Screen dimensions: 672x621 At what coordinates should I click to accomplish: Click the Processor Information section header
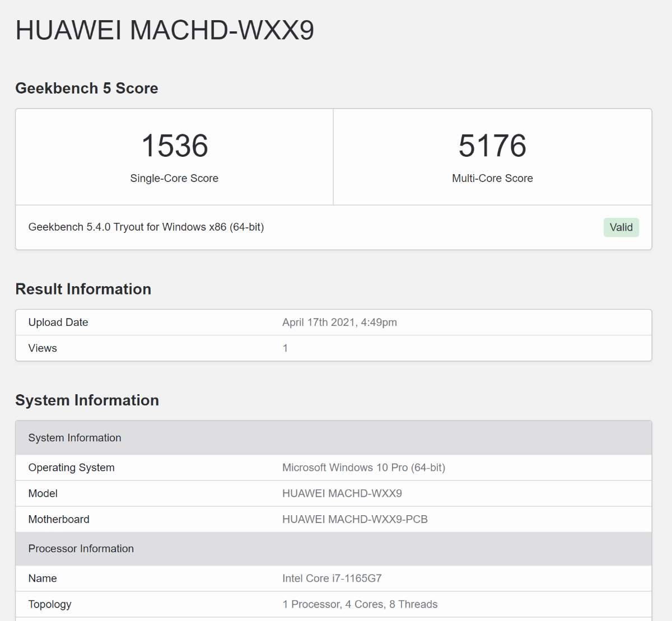(x=81, y=549)
